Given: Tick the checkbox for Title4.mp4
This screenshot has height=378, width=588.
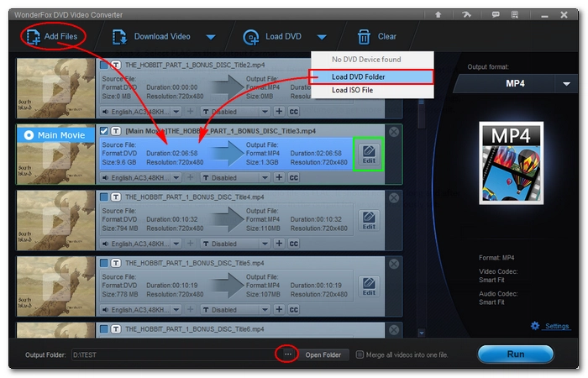Looking at the screenshot, I should [x=104, y=197].
